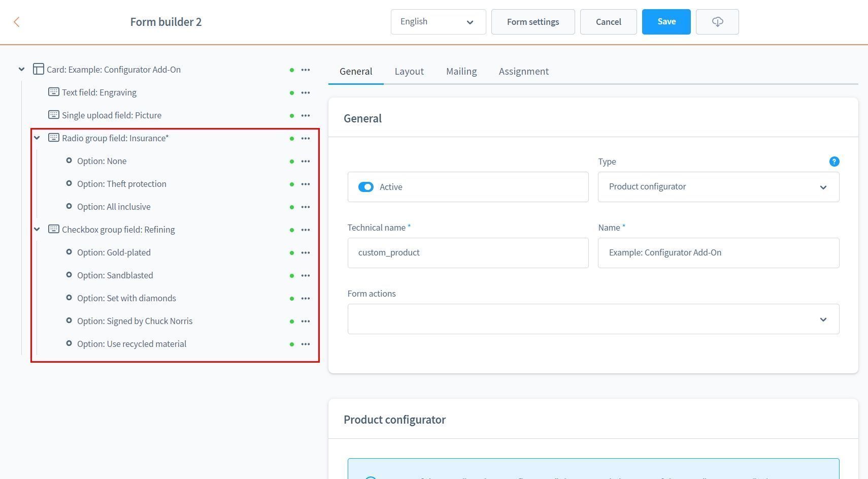Open three-dot menu for Option: Use recycled material

click(305, 344)
